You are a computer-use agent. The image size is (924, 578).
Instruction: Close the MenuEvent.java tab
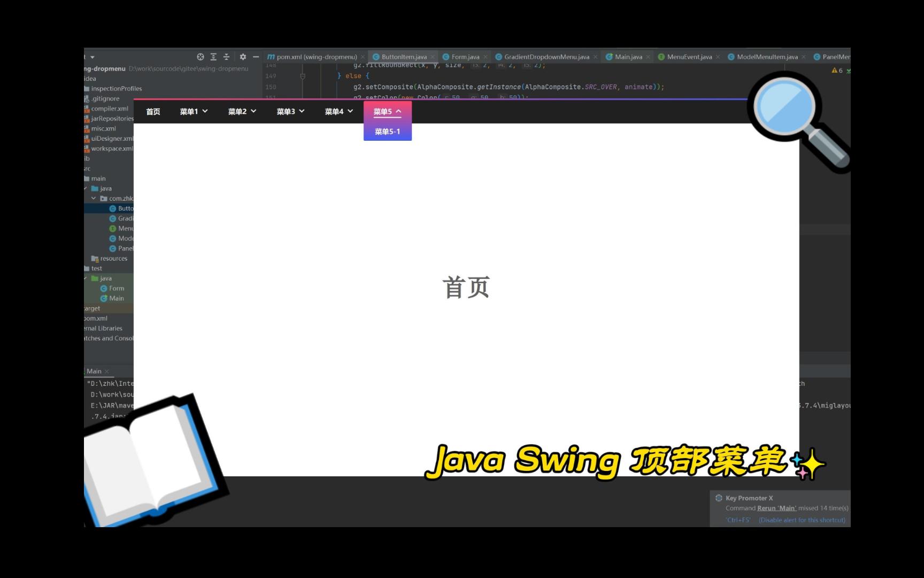pyautogui.click(x=718, y=57)
